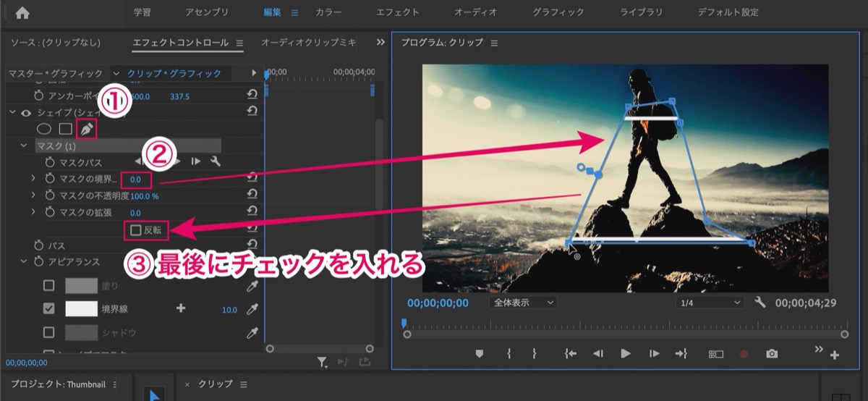
Task: Toggle comparison view button
Action: coord(715,354)
